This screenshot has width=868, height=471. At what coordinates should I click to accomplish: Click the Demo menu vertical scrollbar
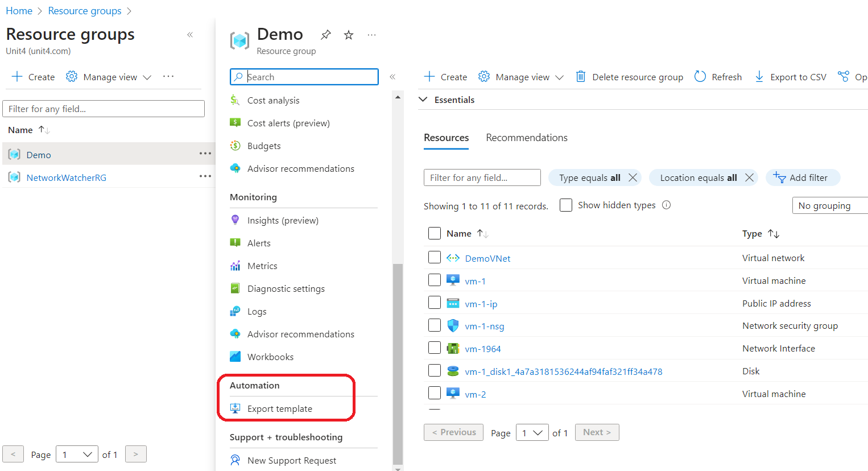tap(398, 364)
